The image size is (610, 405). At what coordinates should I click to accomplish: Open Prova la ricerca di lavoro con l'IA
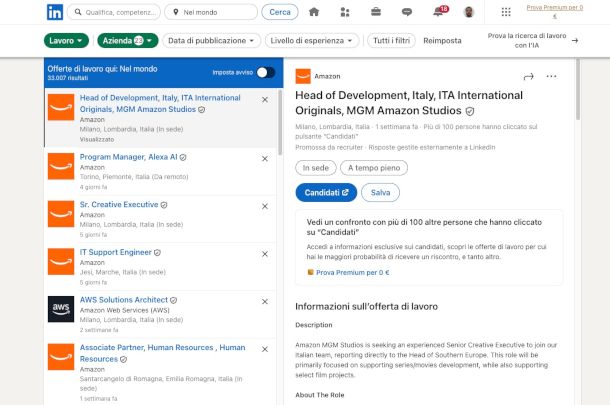click(x=533, y=40)
